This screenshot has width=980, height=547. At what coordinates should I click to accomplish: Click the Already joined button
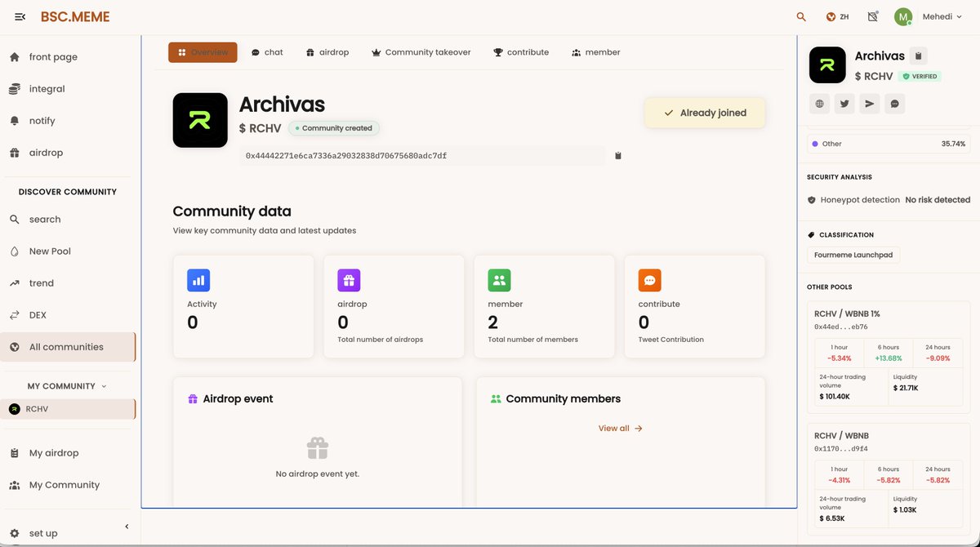pyautogui.click(x=705, y=113)
